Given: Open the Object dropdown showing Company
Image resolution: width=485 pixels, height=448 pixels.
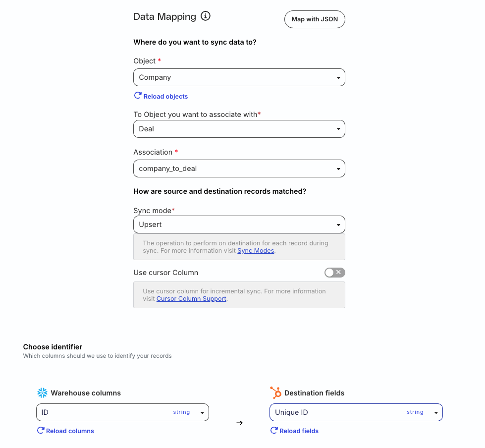Looking at the screenshot, I should [239, 77].
